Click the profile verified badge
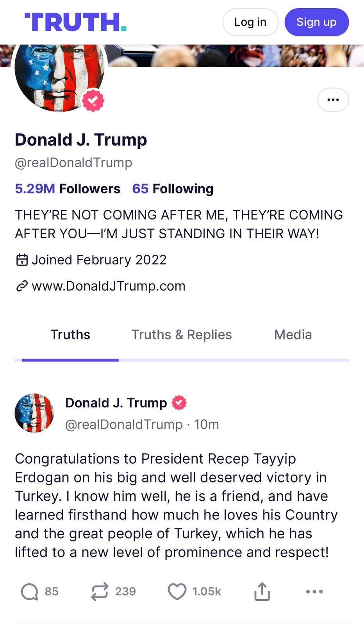Image resolution: width=364 pixels, height=625 pixels. [93, 100]
